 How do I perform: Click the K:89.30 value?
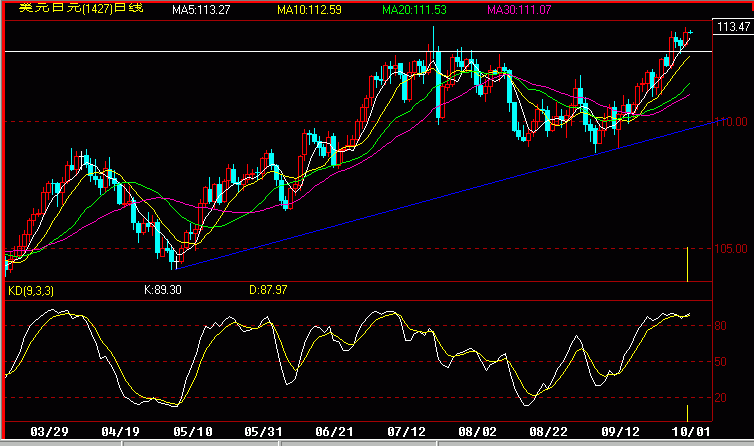click(x=163, y=290)
